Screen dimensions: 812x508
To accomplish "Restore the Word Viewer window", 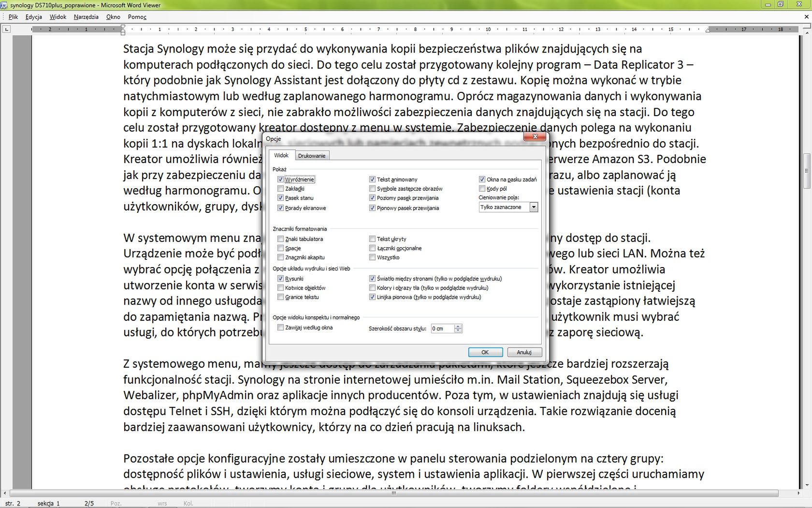I will tap(780, 4).
